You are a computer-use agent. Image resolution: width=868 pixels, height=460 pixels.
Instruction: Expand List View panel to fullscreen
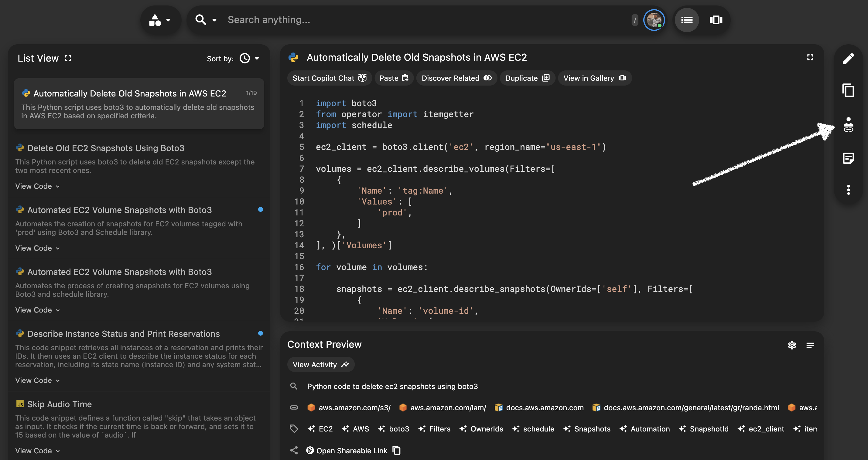coord(68,58)
